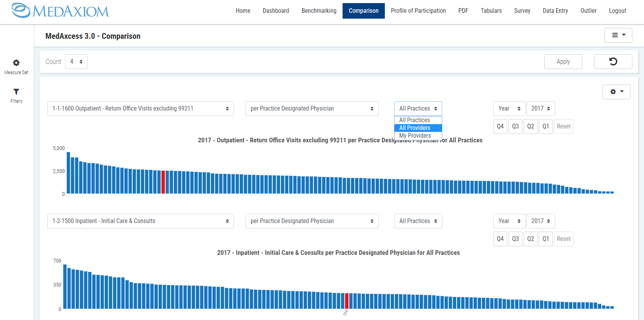Select Q4 for the Outpatient chart
The width and height of the screenshot is (644, 320).
[x=500, y=126]
